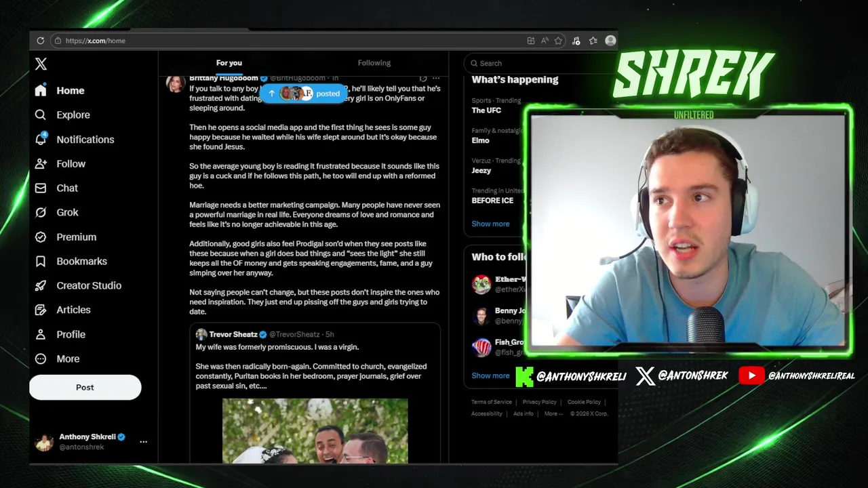Open the Jeezy trending topic

pyautogui.click(x=481, y=171)
